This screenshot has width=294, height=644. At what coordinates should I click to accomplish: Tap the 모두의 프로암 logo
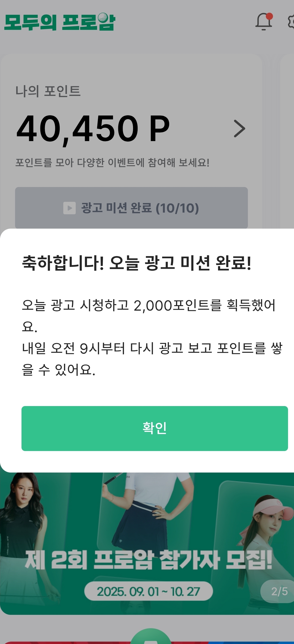[x=59, y=22]
